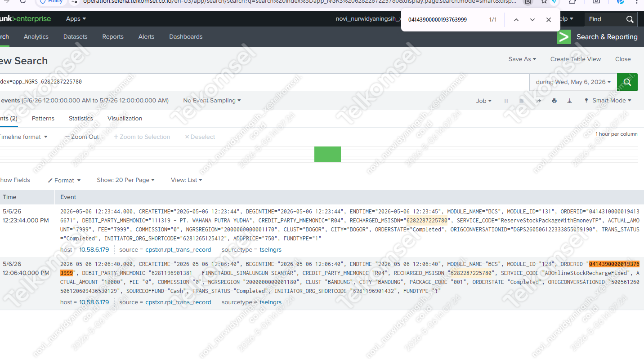Screen dimensions: 644x359
Task: Click host 10.58.6.179 in the 12:06:40 event
Action: click(94, 302)
